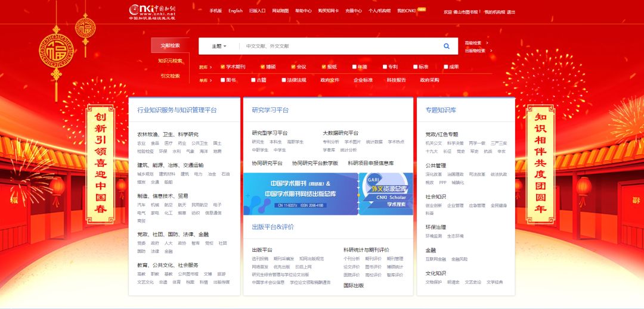
Task: Click 我的机构馆 link
Action: [494, 12]
